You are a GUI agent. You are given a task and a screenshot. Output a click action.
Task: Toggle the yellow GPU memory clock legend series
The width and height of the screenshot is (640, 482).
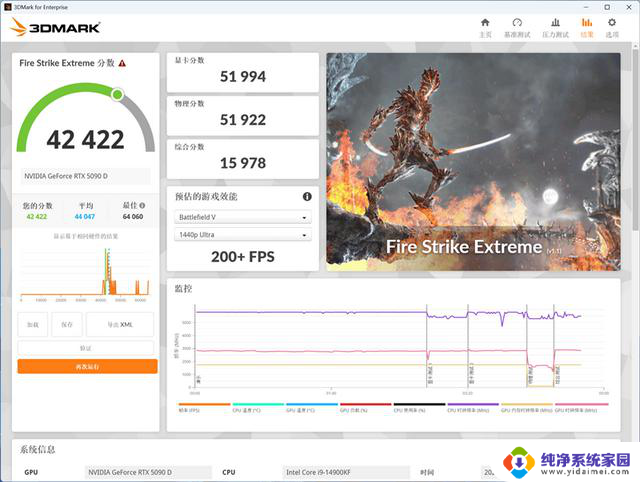coord(527,407)
